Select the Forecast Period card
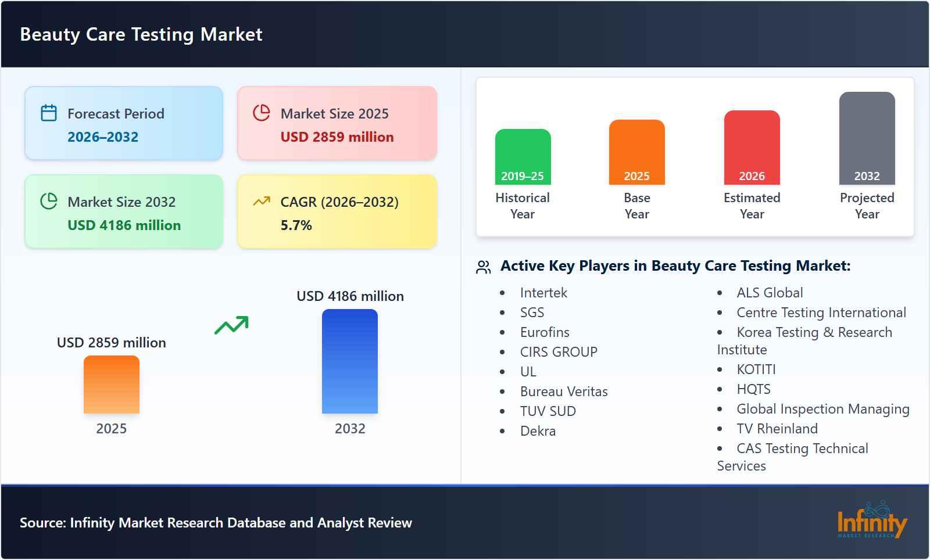 pos(124,123)
